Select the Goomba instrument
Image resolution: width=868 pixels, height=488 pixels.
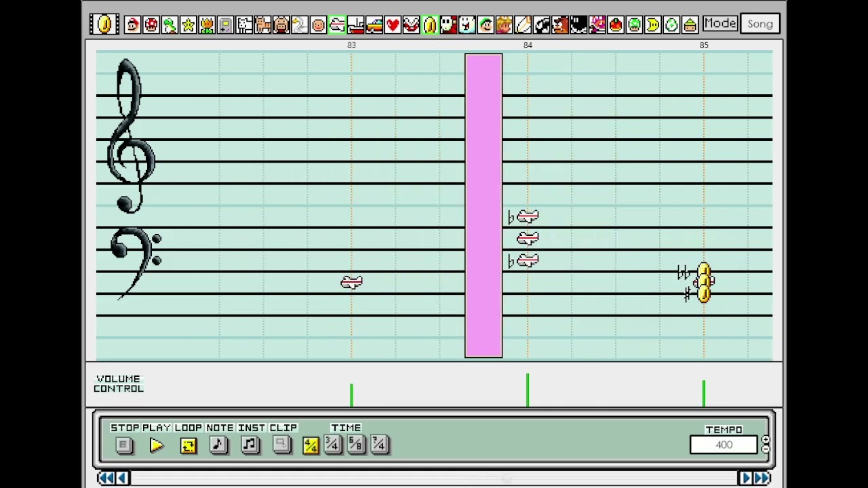point(559,25)
